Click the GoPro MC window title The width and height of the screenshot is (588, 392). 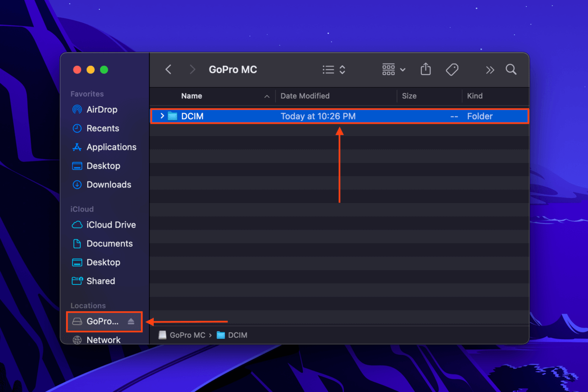(x=233, y=69)
